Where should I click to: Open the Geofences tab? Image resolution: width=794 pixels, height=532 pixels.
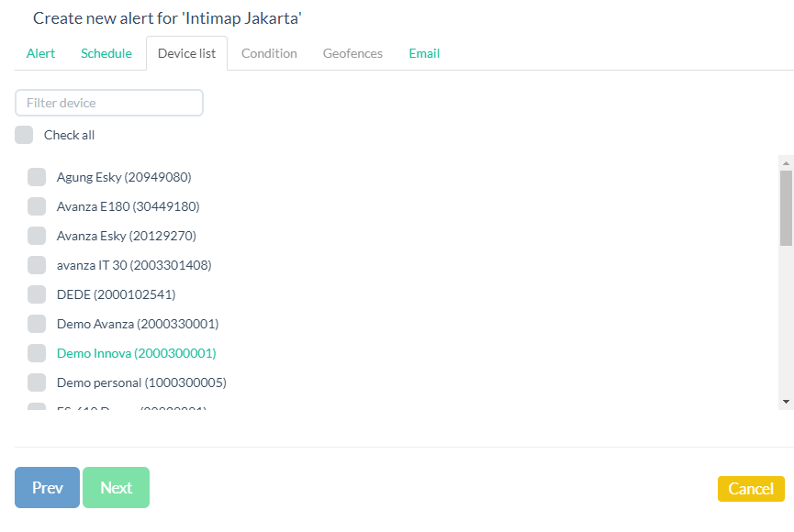[x=352, y=53]
